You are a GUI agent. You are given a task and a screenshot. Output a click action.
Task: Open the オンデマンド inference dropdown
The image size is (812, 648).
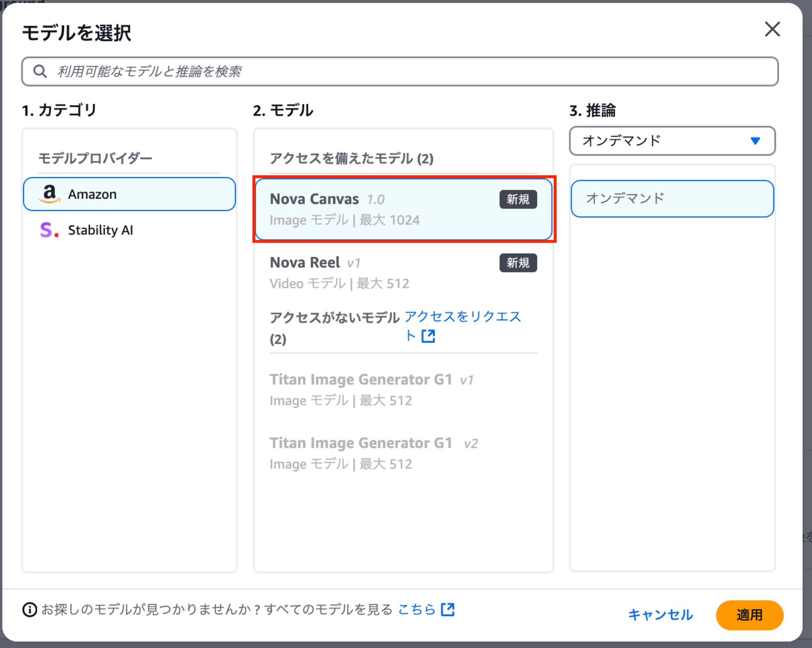click(672, 141)
